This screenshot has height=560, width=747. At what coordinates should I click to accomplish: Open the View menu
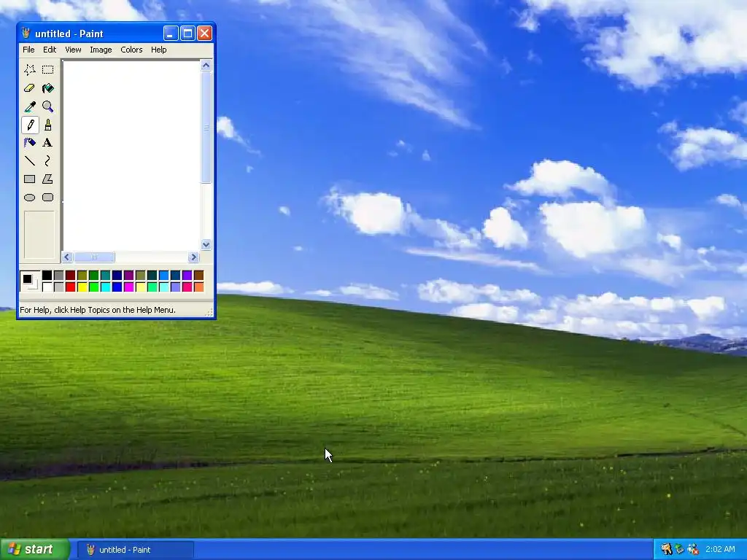pos(73,50)
